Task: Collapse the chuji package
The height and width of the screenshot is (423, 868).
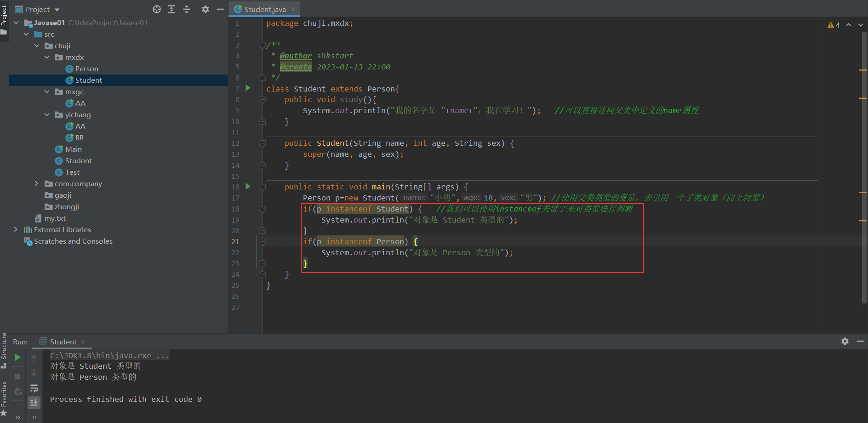Action: pos(37,46)
